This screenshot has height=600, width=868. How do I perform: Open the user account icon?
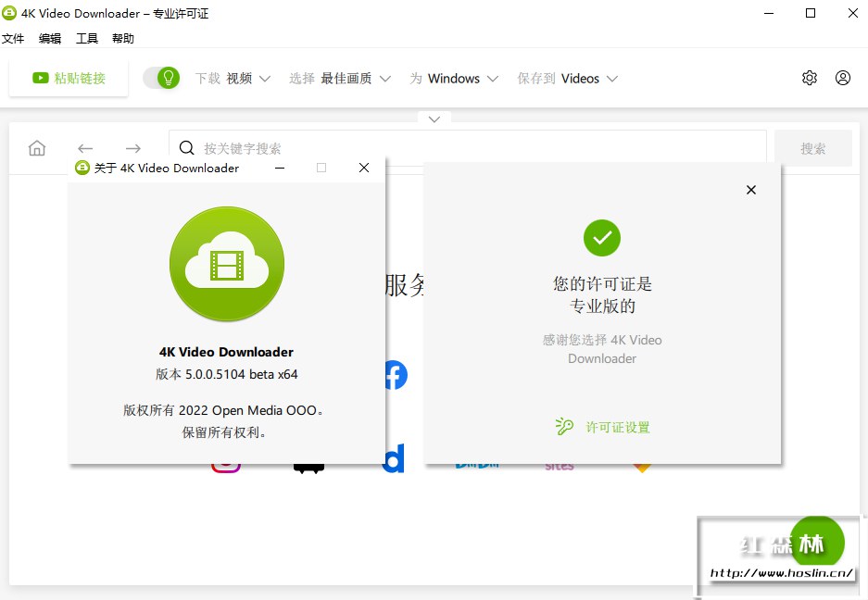(843, 78)
